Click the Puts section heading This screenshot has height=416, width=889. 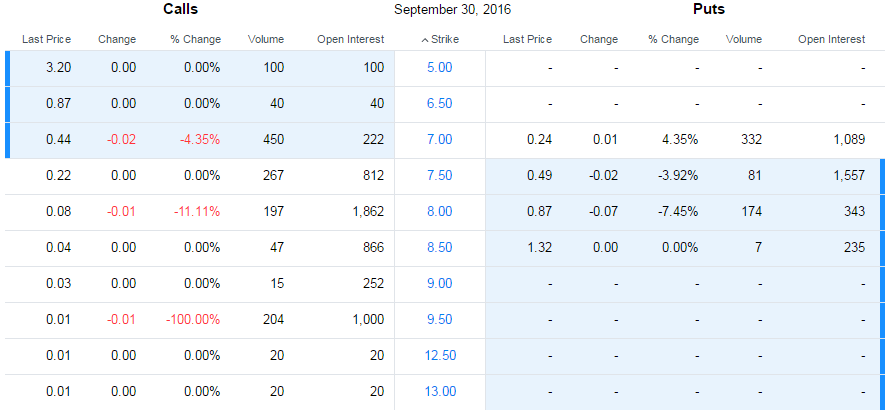[x=709, y=9]
